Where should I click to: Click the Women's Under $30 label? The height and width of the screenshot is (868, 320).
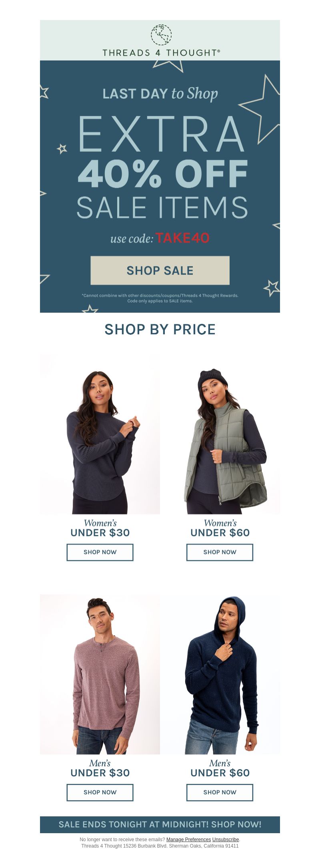point(100,528)
